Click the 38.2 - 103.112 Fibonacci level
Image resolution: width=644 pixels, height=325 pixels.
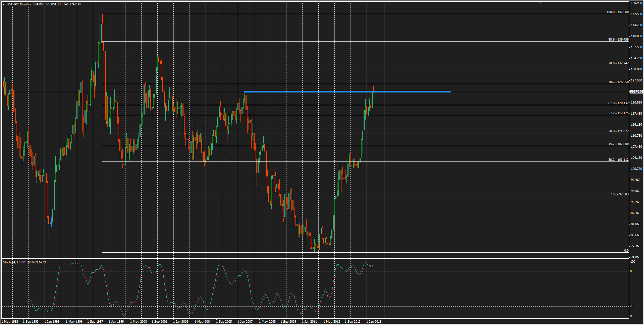618,160
